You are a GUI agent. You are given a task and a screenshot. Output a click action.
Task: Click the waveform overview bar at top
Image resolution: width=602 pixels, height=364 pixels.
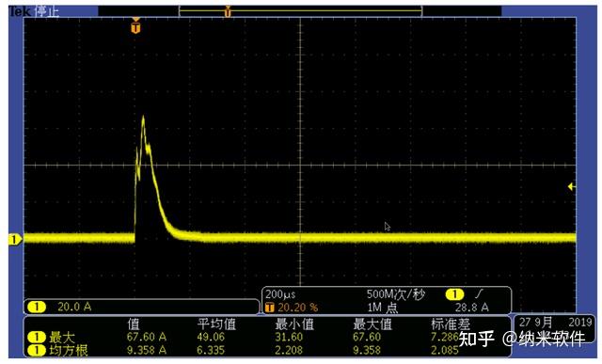300,11
